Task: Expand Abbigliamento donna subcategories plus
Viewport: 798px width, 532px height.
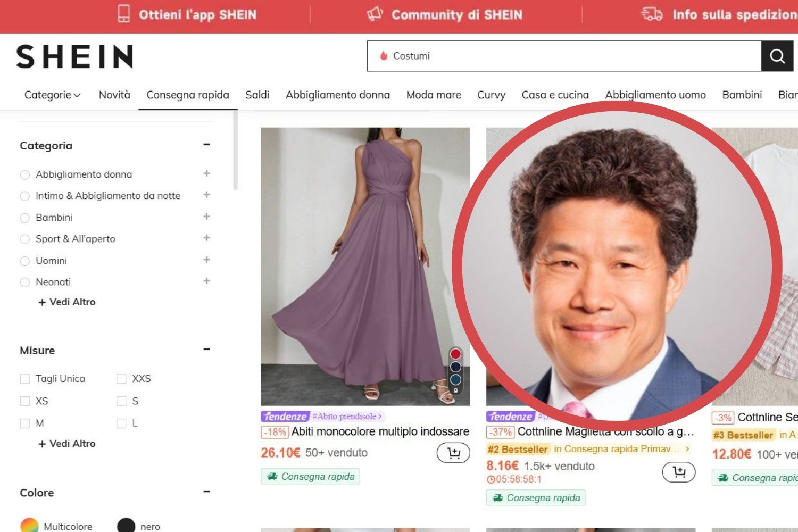Action: [207, 173]
